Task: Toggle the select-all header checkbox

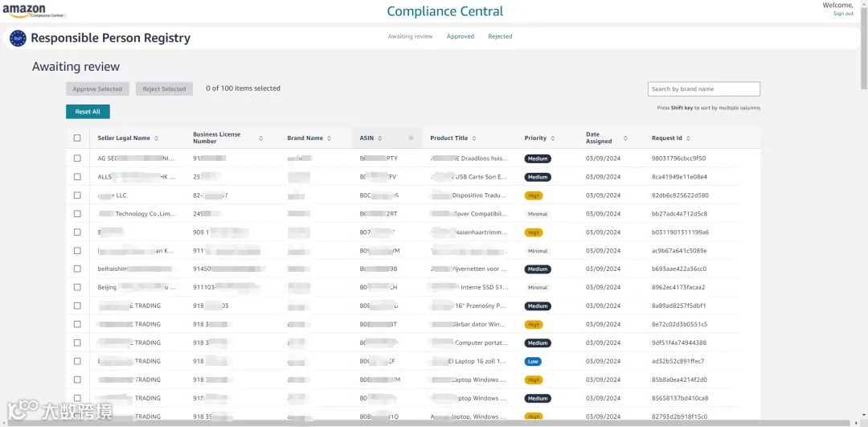Action: 77,138
